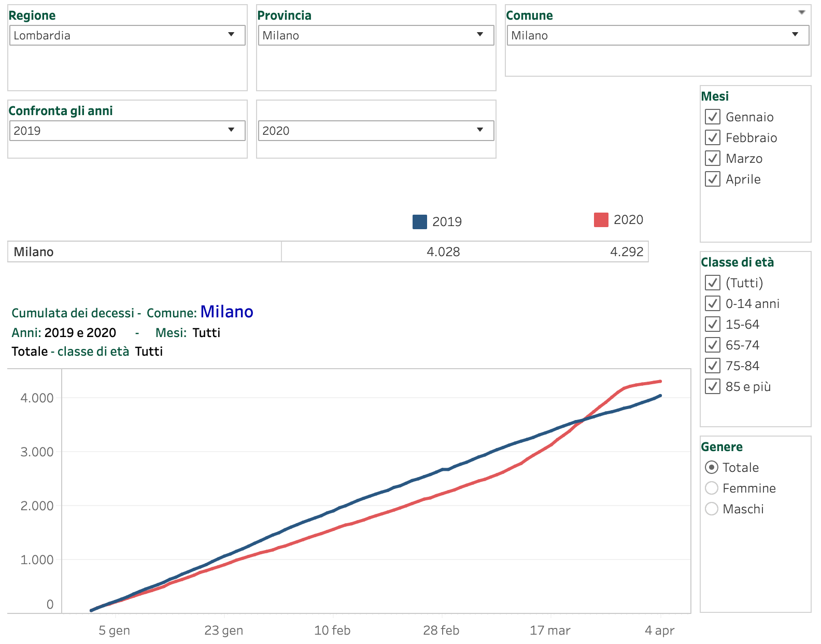Screen dimensions: 821x644
Task: Click the blue Milano chart title
Action: (x=227, y=312)
